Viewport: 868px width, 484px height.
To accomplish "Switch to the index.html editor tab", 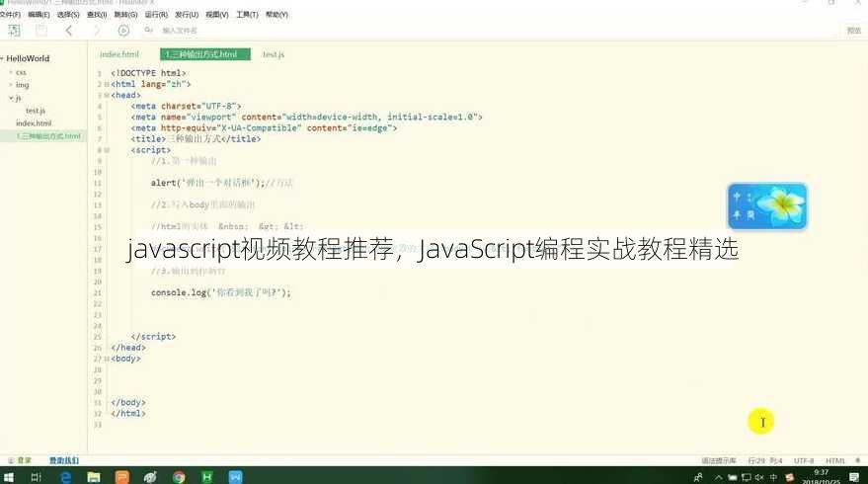I will (119, 54).
